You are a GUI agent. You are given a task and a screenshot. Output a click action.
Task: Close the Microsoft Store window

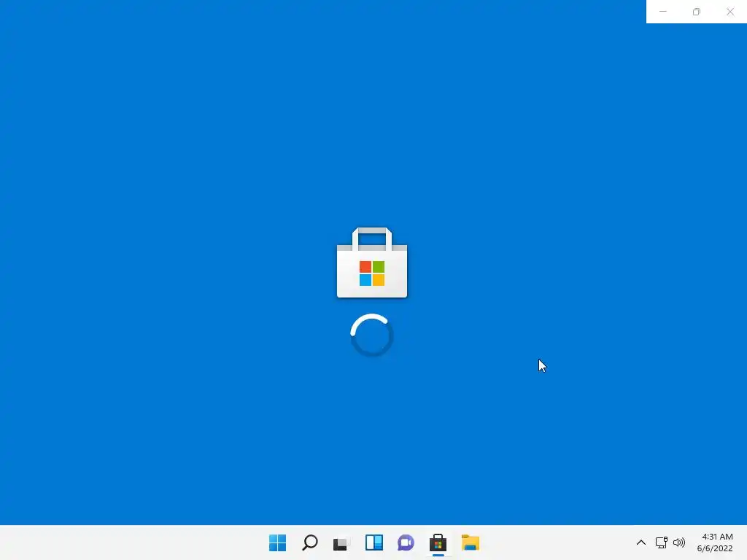click(x=729, y=12)
